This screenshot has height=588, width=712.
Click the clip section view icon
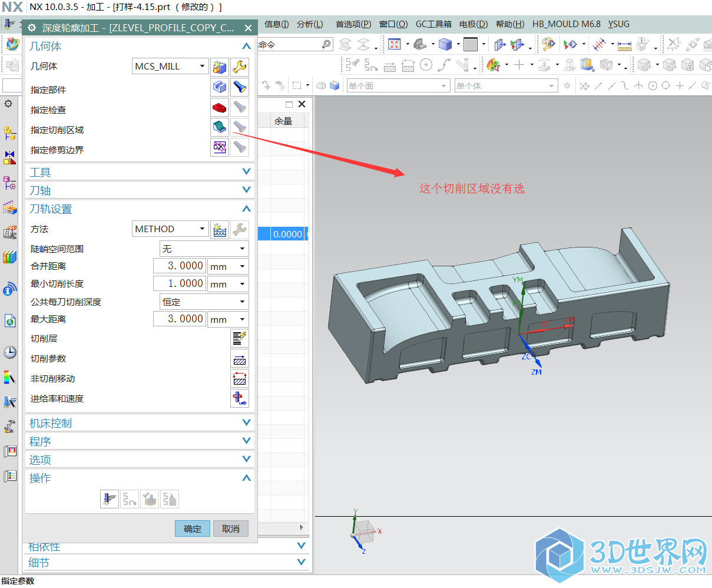click(500, 44)
